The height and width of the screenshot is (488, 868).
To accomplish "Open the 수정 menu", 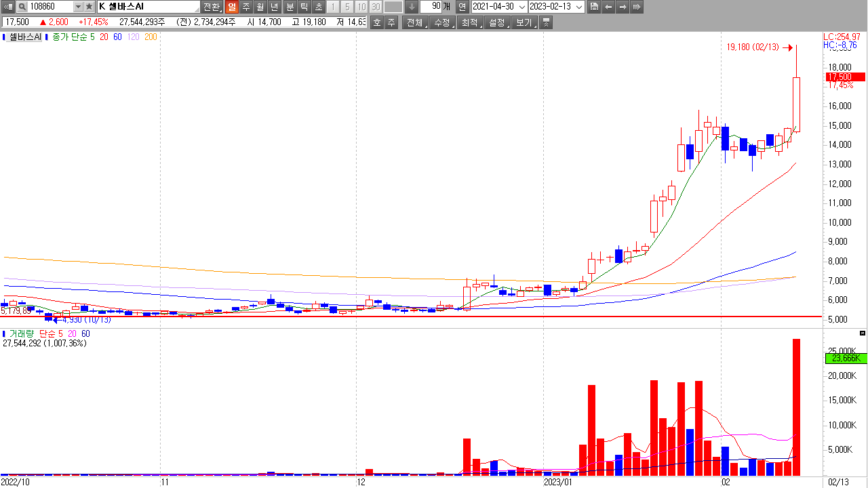I will pos(442,22).
